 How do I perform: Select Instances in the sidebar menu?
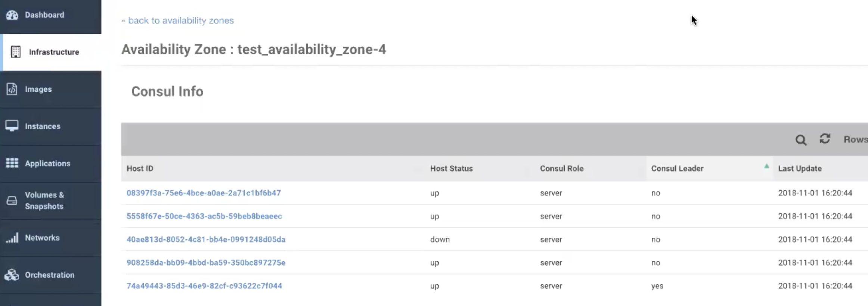43,126
